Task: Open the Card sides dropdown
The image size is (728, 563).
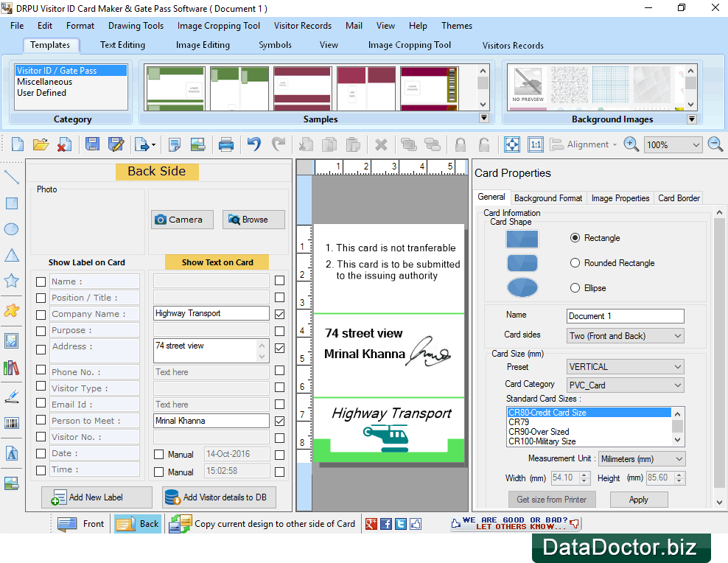Action: pos(626,335)
